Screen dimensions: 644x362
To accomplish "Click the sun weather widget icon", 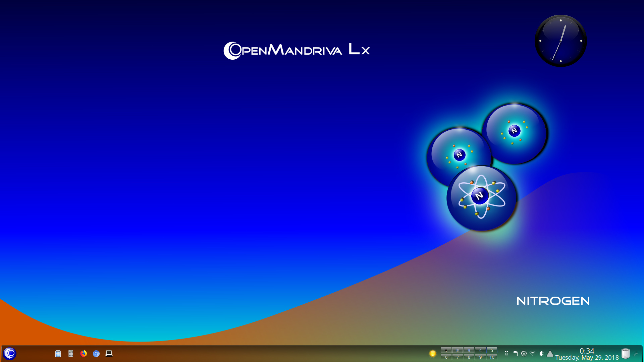I will point(433,353).
